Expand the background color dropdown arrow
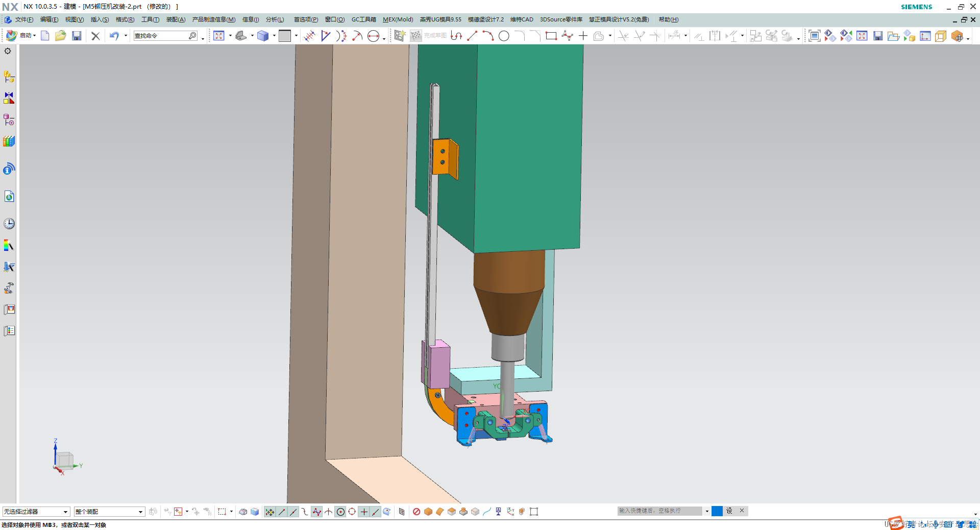Screen dimensions: 980x530 [x=296, y=36]
